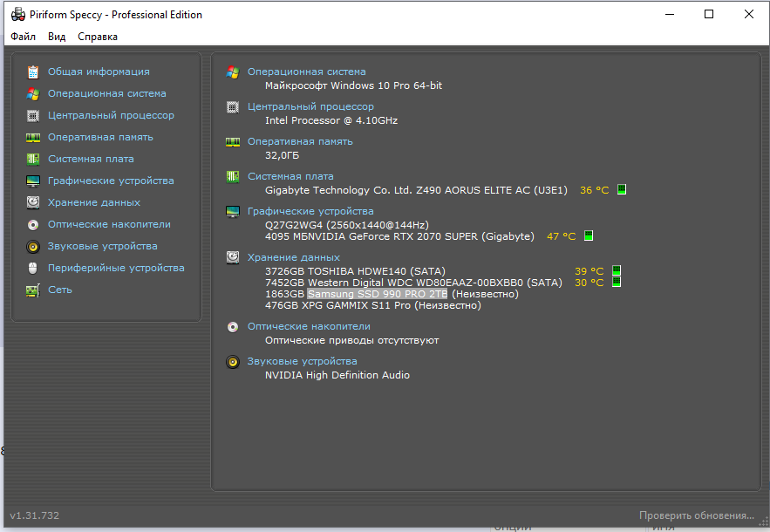Click version label v1.31.732
The height and width of the screenshot is (532, 770).
(34, 515)
